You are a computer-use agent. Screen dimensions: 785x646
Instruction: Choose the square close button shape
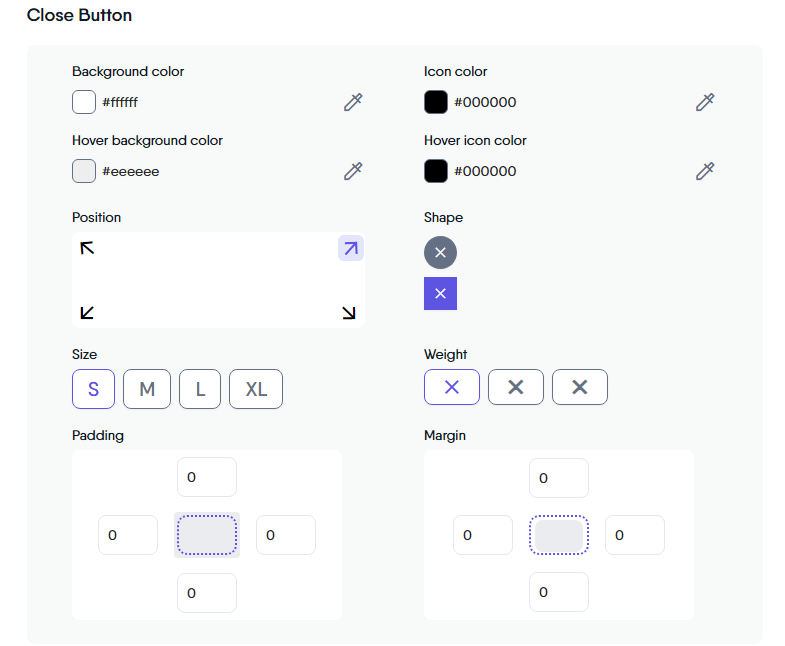[x=440, y=294]
